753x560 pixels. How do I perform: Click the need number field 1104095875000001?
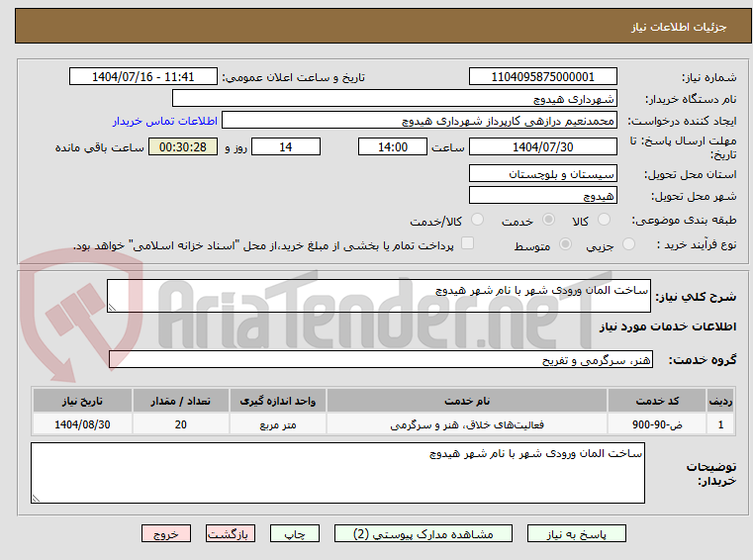[x=542, y=77]
